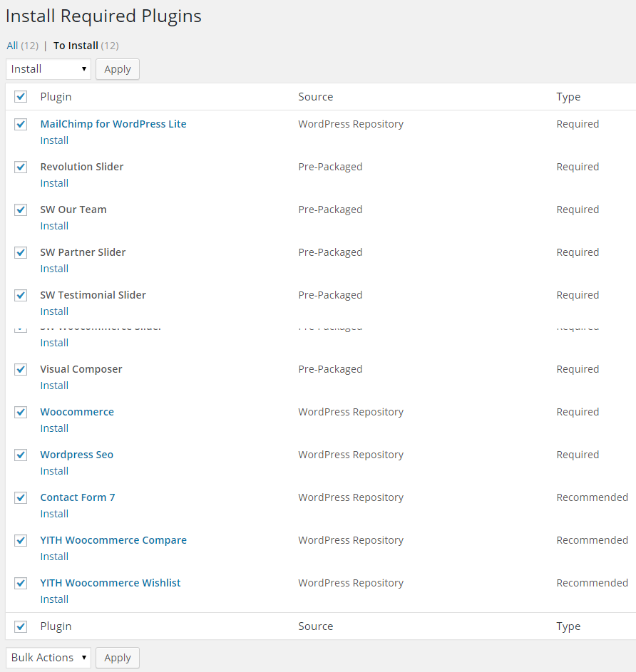This screenshot has height=672, width=636.
Task: Click the Type column header at top
Action: click(568, 97)
